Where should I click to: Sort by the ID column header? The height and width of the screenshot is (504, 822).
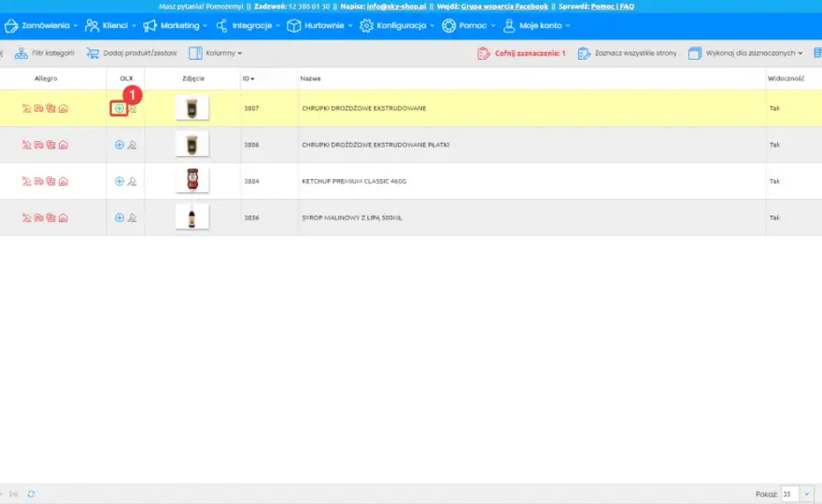248,78
